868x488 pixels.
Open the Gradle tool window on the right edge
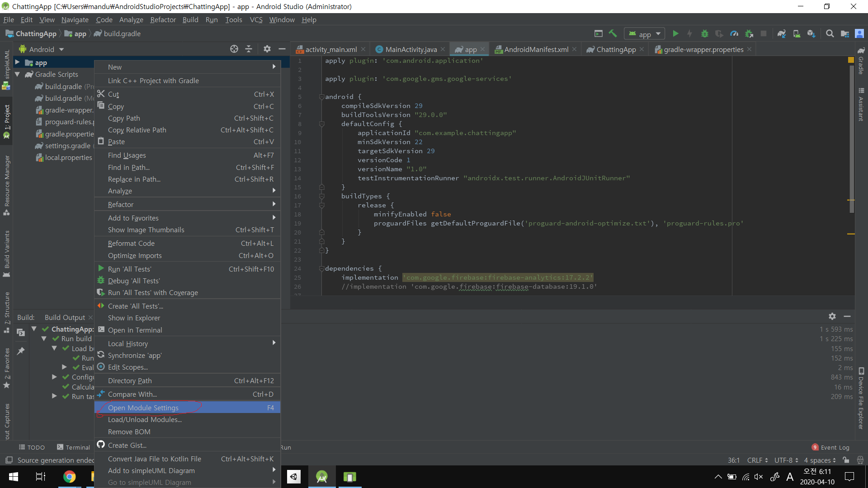point(861,61)
